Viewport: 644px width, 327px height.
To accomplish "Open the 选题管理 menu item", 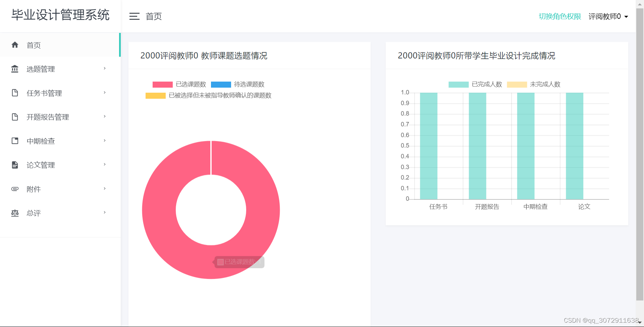I will (60, 69).
